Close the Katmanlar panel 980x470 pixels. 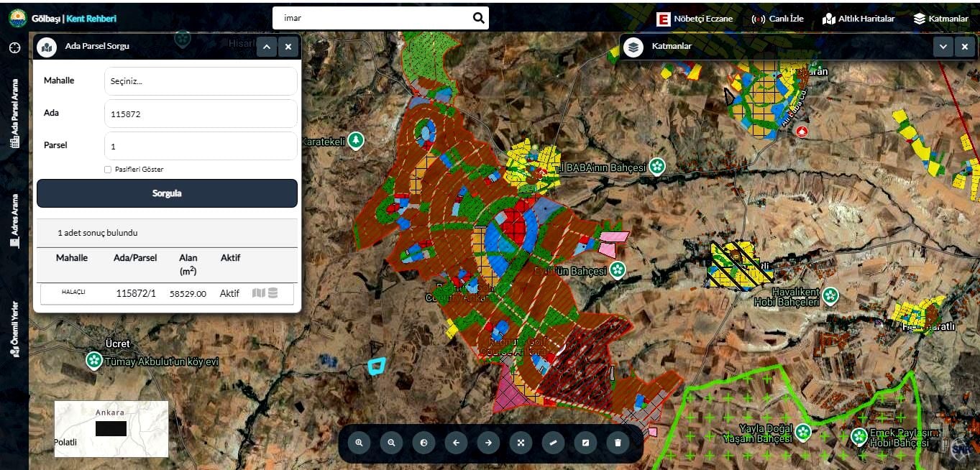pyautogui.click(x=965, y=47)
